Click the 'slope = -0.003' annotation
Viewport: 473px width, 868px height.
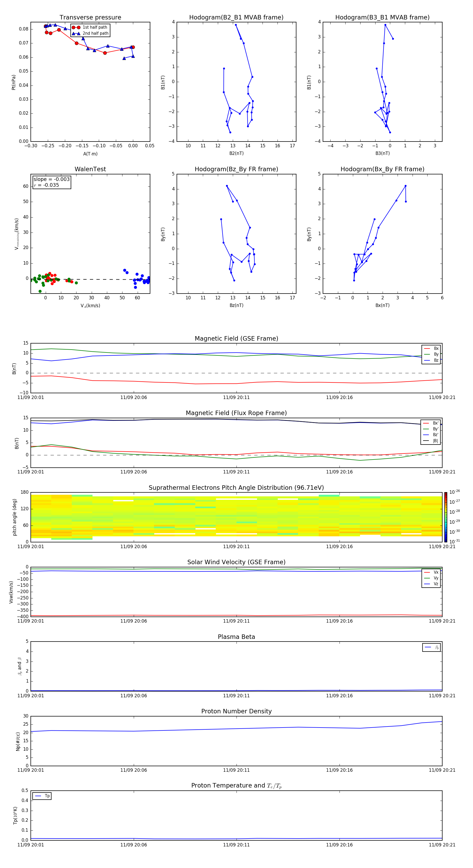(52, 179)
